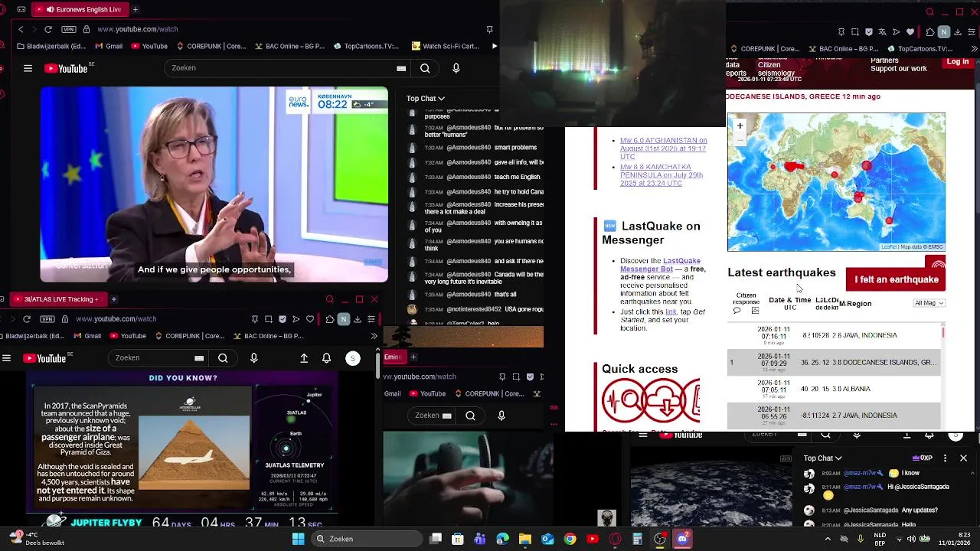Click the create upload icon in 3I/ATLAS YouTube
Viewport: 980px width, 551px height.
coord(304,358)
